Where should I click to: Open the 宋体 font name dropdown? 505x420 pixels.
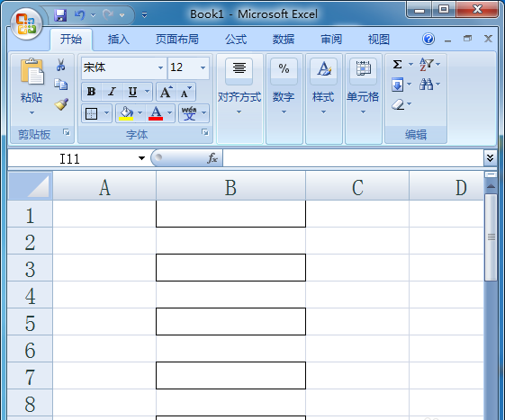click(160, 68)
